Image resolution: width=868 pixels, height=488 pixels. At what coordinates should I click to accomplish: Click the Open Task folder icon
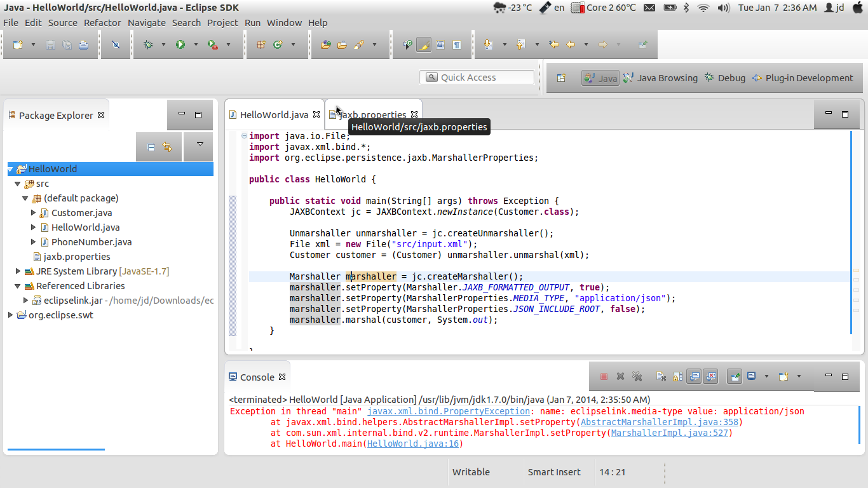point(342,44)
